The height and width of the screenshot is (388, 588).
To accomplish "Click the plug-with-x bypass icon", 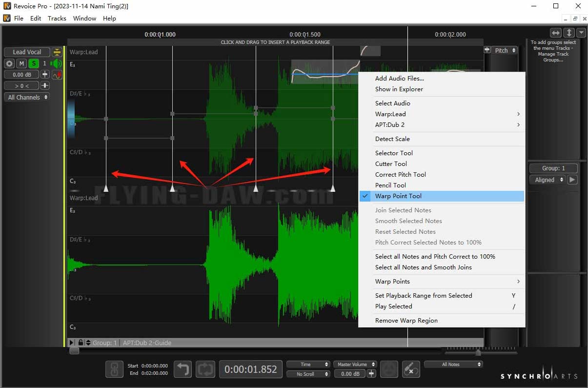I will click(x=411, y=369).
